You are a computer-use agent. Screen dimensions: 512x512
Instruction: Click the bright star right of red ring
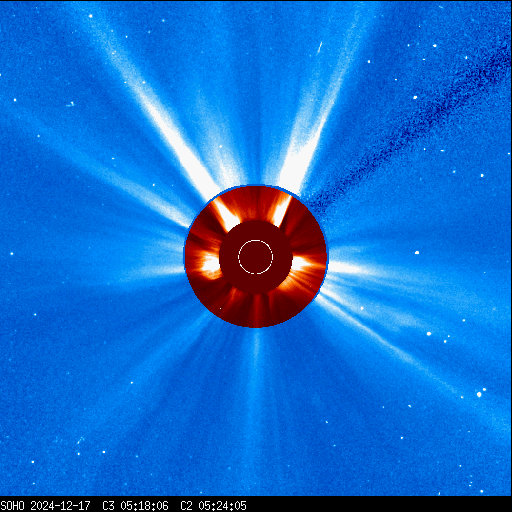417,253
